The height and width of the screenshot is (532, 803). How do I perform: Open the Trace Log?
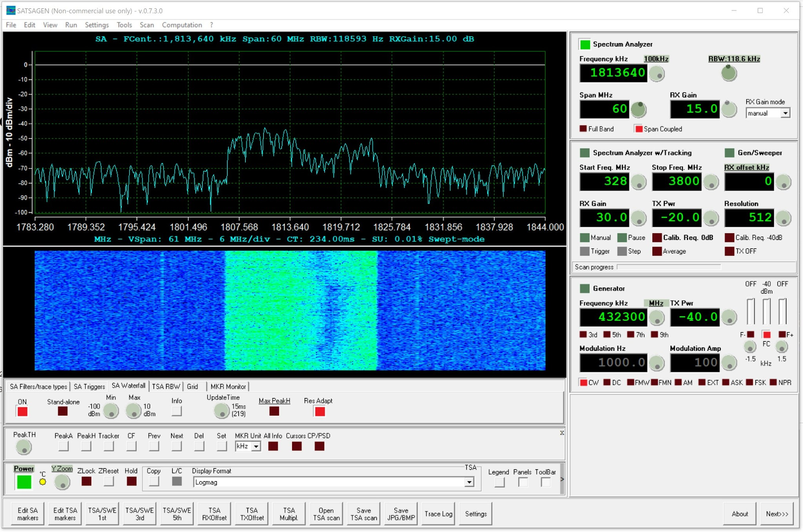(x=439, y=514)
